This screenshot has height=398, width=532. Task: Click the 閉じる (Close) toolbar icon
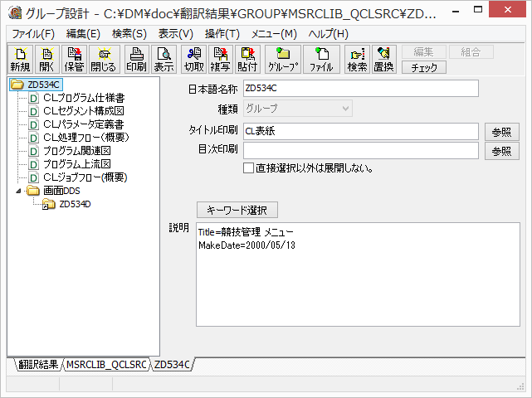click(104, 60)
